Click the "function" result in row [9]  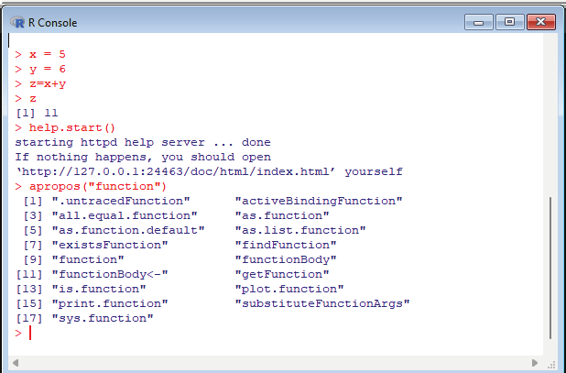(x=88, y=260)
